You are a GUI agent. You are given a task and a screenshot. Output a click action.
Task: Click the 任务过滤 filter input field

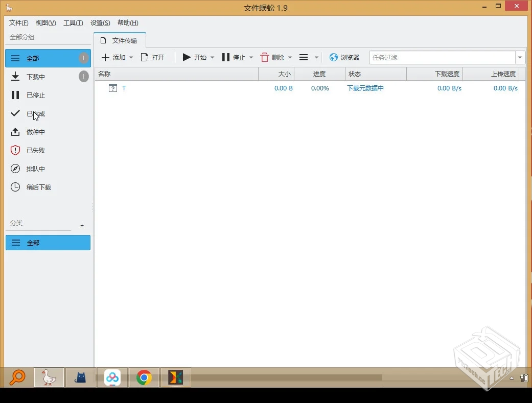point(440,57)
